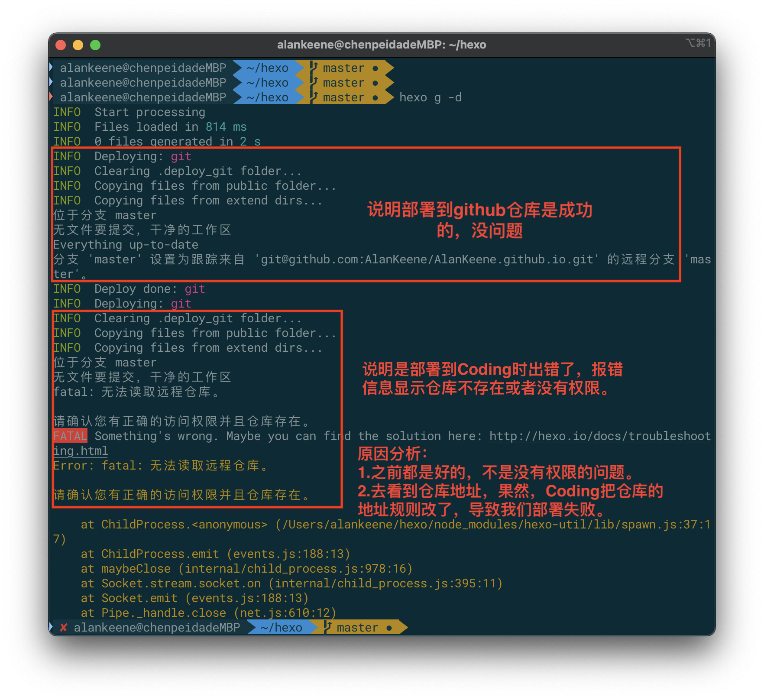Click the 'Everything up-to-date' line
The height and width of the screenshot is (700, 764).
pyautogui.click(x=126, y=245)
